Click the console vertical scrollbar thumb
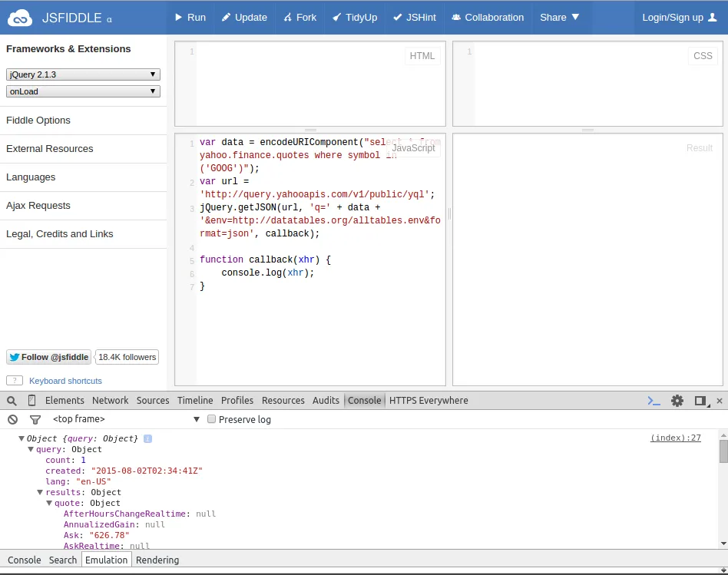The width and height of the screenshot is (728, 575). click(x=723, y=451)
